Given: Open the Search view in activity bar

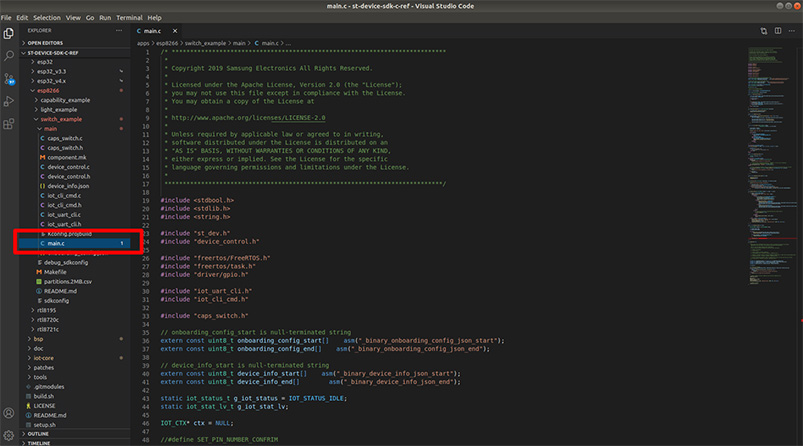Looking at the screenshot, I should click(10, 56).
